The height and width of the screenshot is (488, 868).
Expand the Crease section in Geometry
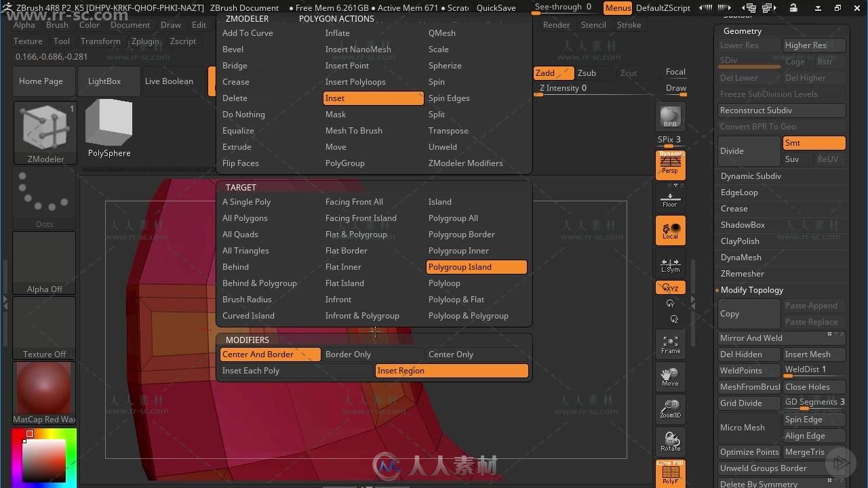pyautogui.click(x=734, y=209)
